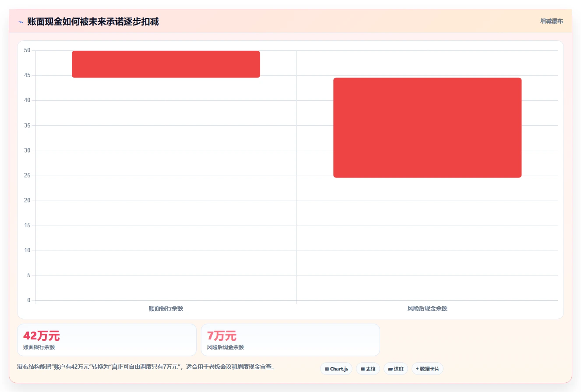Click the y-axis value 10
This screenshot has height=392, width=581.
[x=27, y=251]
